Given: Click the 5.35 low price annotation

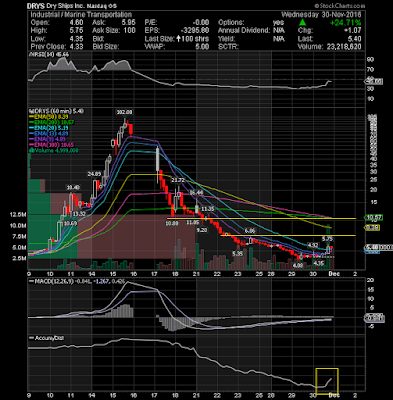Looking at the screenshot, I should [238, 254].
